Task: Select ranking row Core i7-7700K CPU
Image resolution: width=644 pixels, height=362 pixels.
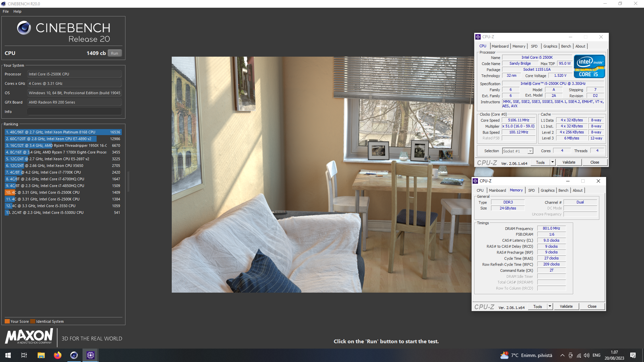Action: pyautogui.click(x=63, y=172)
